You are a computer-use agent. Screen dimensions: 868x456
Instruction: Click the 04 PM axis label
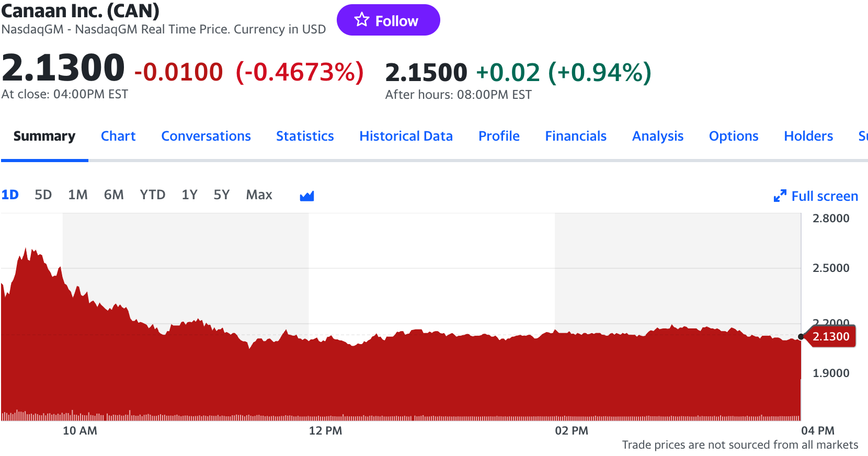click(818, 430)
